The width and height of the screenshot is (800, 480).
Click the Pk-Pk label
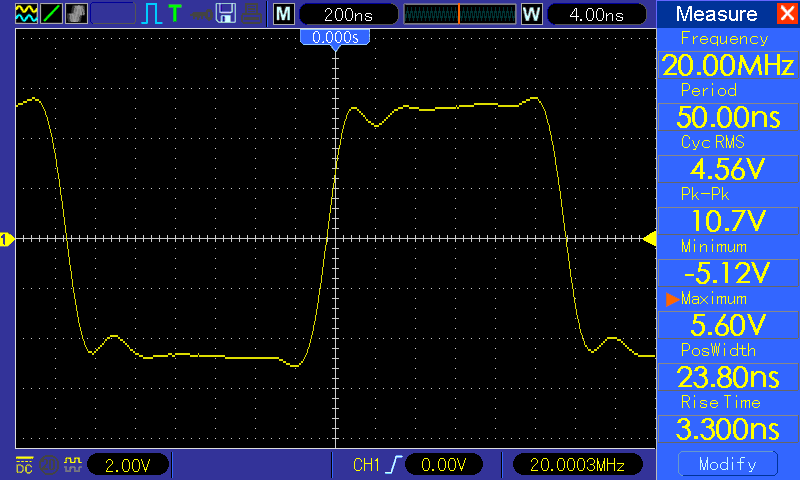click(x=705, y=194)
